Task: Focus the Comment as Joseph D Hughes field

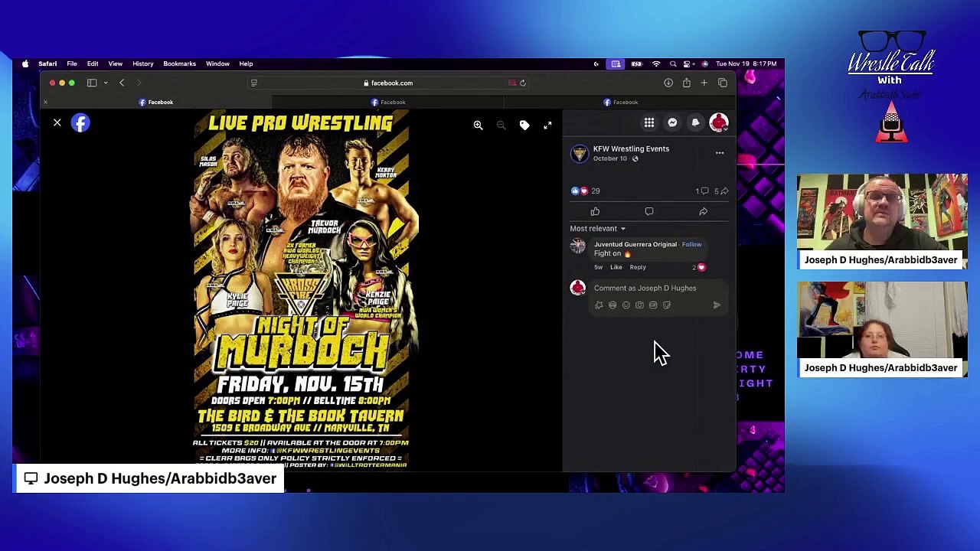Action: [645, 288]
